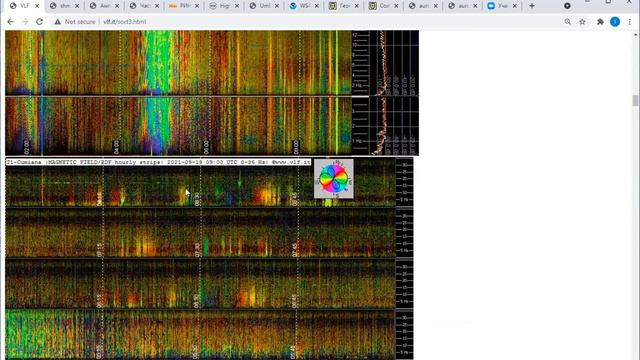640x360 pixels.
Task: Click the 07:30 marker in second hourly strip
Action: point(198,250)
